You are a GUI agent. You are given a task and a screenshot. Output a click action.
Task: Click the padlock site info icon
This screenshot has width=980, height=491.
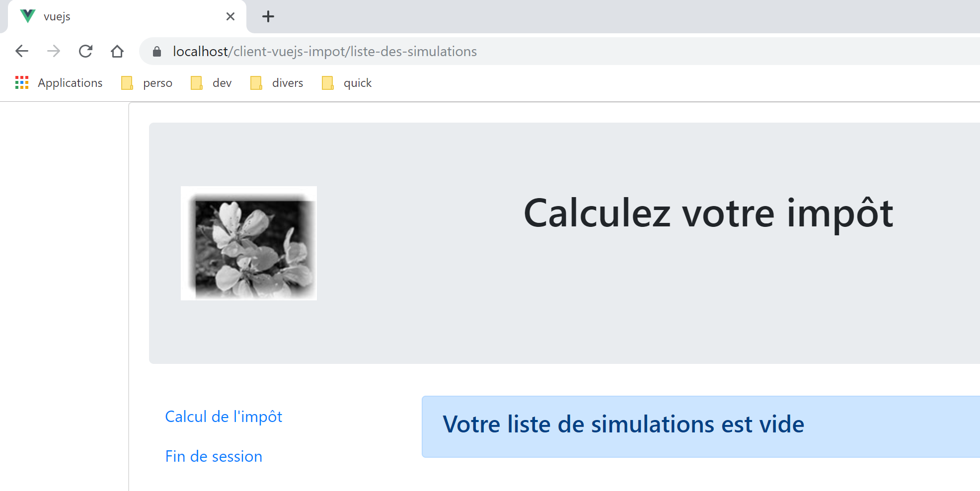[157, 52]
